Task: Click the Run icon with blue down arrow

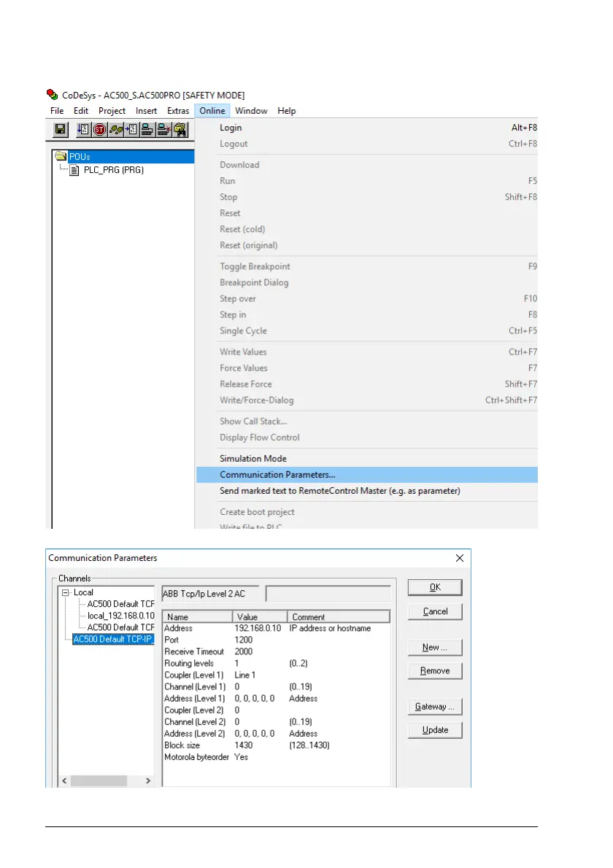Action: click(83, 130)
